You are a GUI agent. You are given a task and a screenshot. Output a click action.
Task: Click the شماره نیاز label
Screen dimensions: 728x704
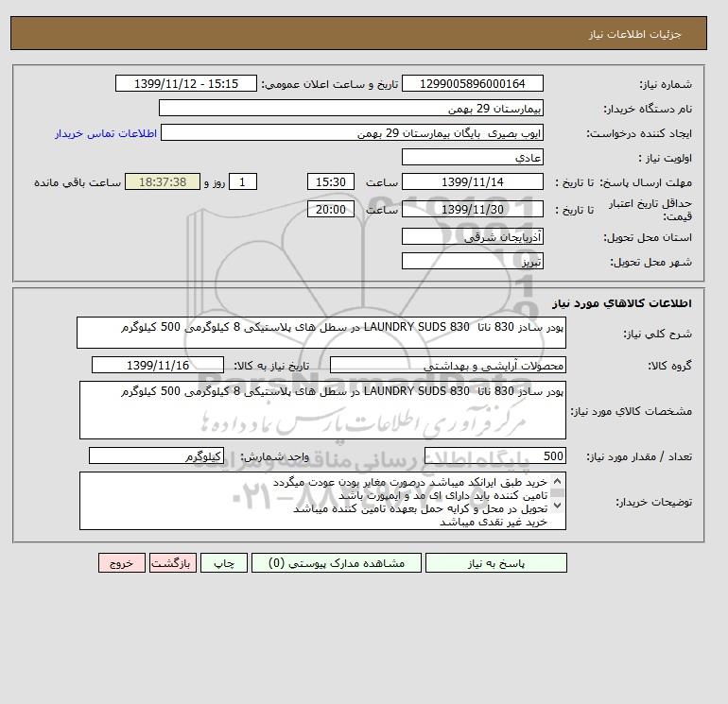(666, 84)
